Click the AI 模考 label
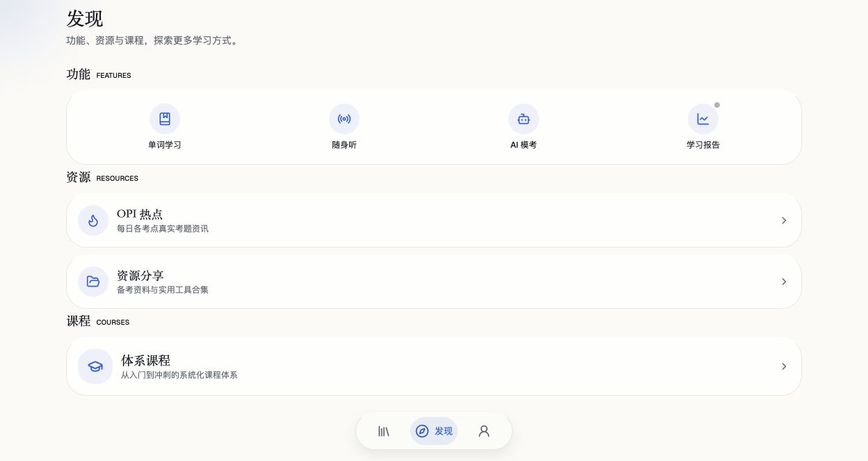 click(524, 145)
